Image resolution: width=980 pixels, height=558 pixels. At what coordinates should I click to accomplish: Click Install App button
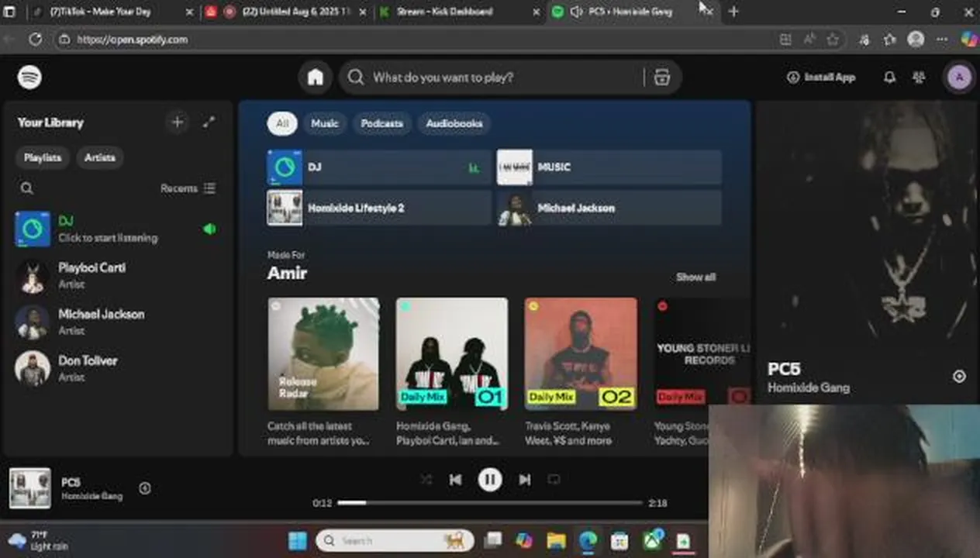[821, 77]
